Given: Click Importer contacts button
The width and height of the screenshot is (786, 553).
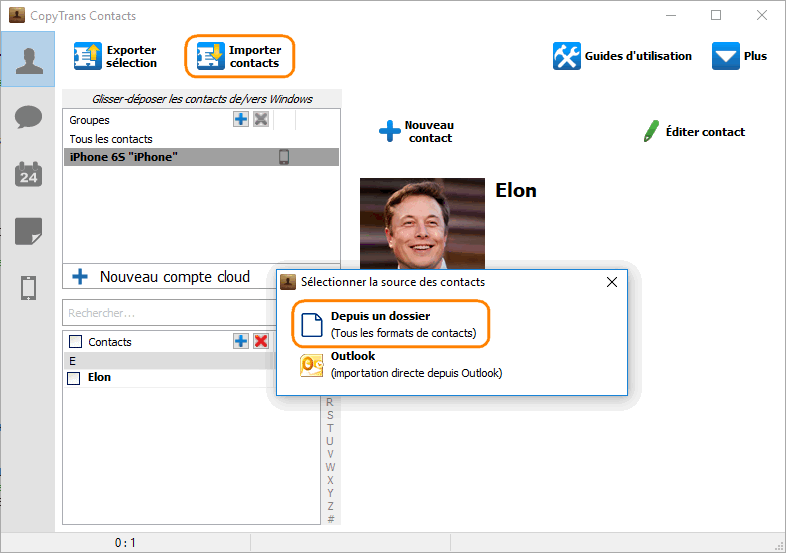Looking at the screenshot, I should (240, 56).
